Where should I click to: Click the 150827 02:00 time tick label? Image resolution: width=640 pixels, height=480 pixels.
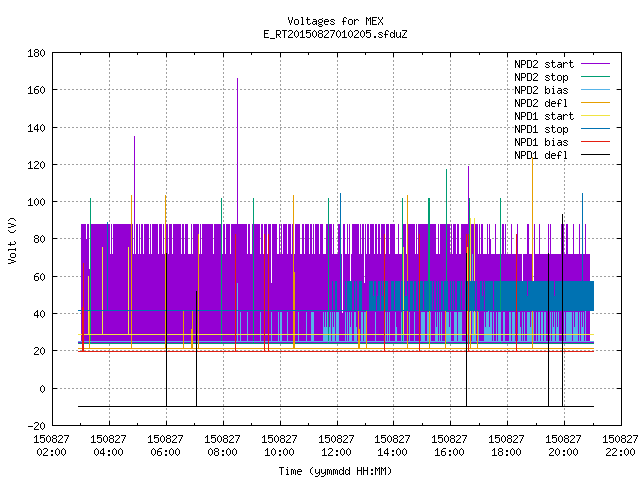coord(51,446)
